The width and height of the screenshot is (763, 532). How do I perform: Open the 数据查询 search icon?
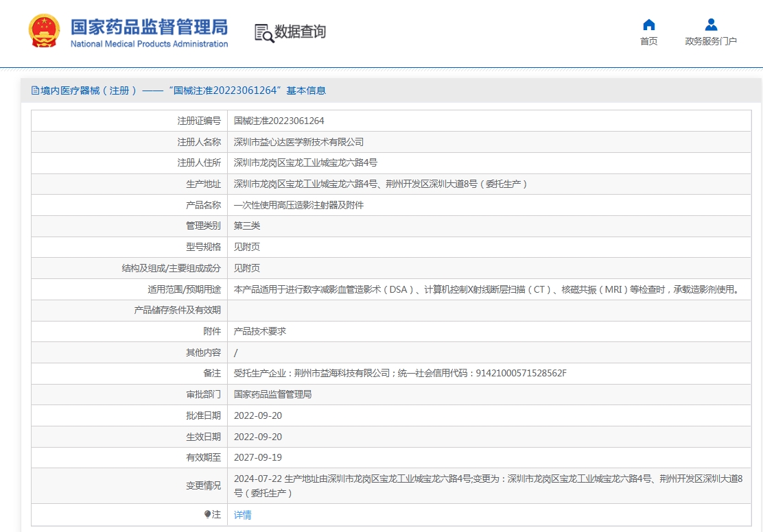(x=264, y=33)
